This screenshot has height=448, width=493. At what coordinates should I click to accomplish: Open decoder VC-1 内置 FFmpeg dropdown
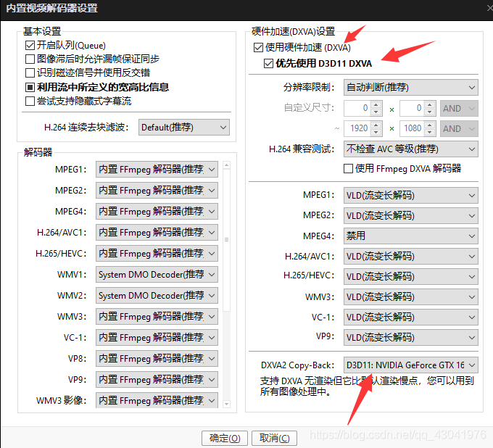[x=157, y=337]
